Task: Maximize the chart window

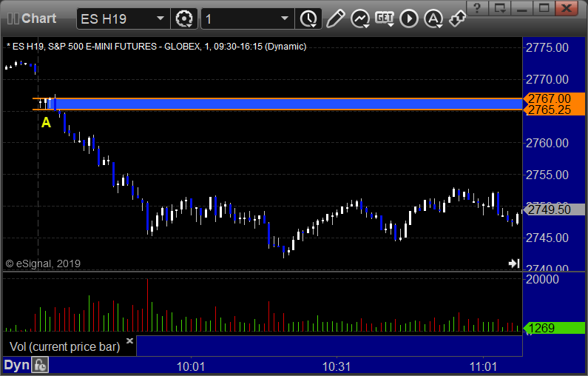Action: pyautogui.click(x=544, y=7)
